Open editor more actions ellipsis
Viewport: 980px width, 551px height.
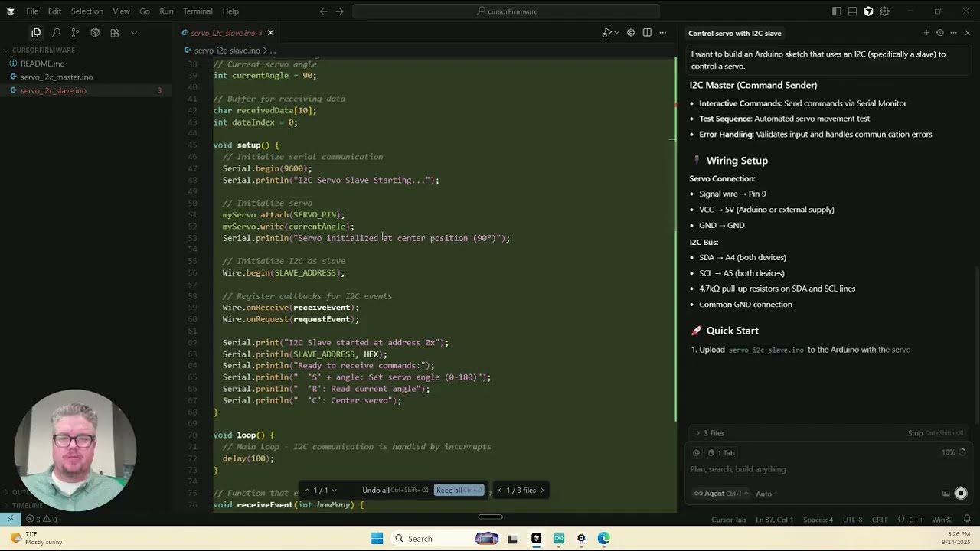663,33
